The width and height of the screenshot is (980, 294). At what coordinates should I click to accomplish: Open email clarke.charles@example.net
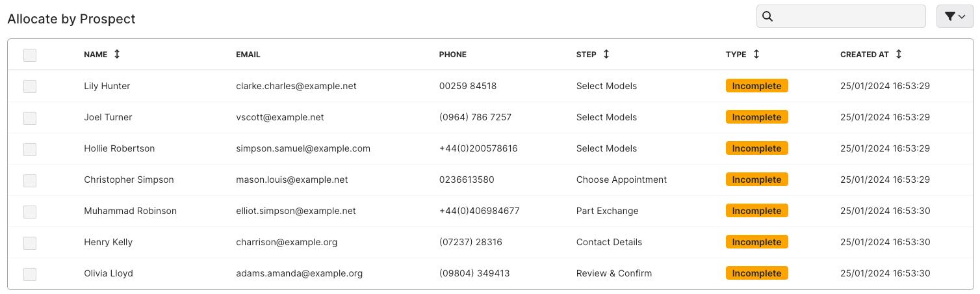pyautogui.click(x=296, y=86)
